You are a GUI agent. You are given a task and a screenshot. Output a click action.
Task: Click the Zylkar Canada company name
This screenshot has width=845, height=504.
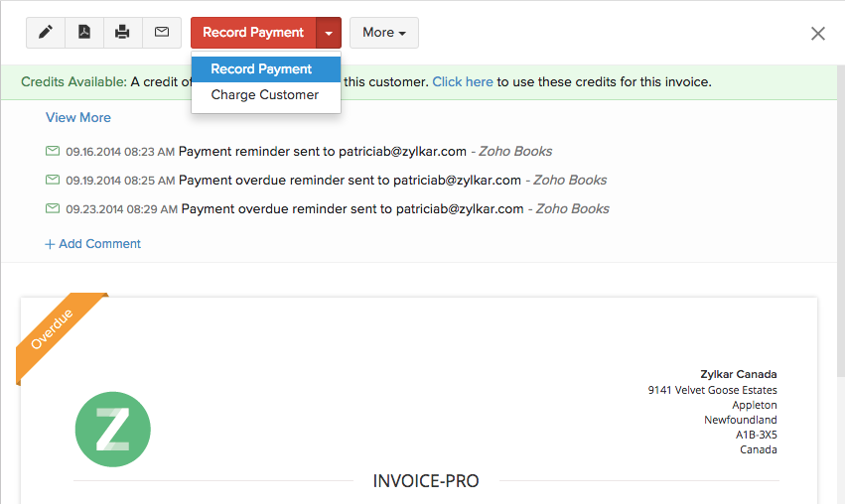(739, 374)
